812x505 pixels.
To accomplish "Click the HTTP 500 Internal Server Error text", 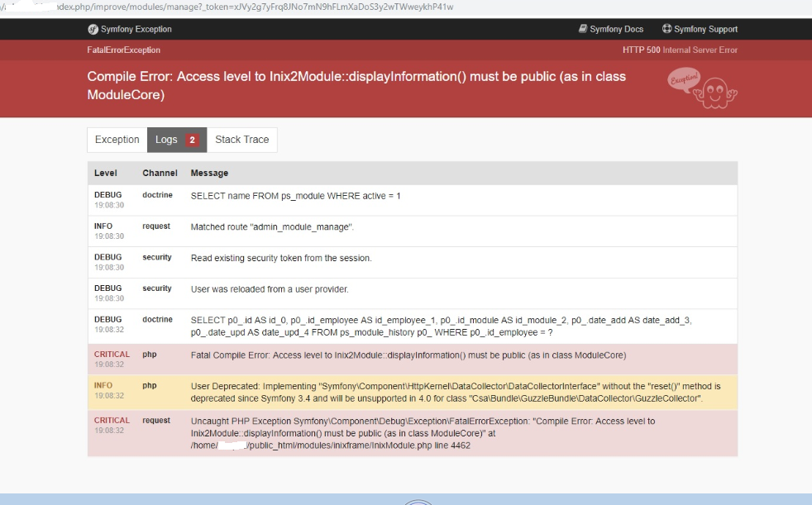I will (680, 50).
